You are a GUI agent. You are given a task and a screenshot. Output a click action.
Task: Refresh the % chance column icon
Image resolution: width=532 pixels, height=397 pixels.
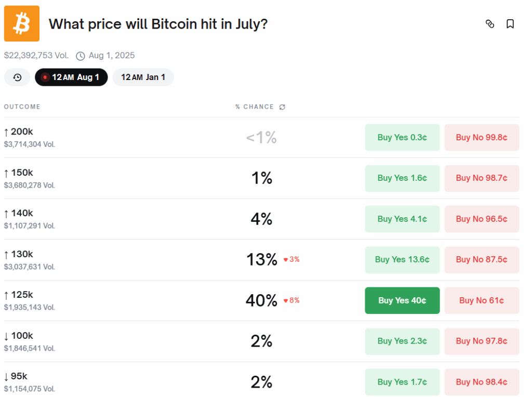(x=282, y=107)
